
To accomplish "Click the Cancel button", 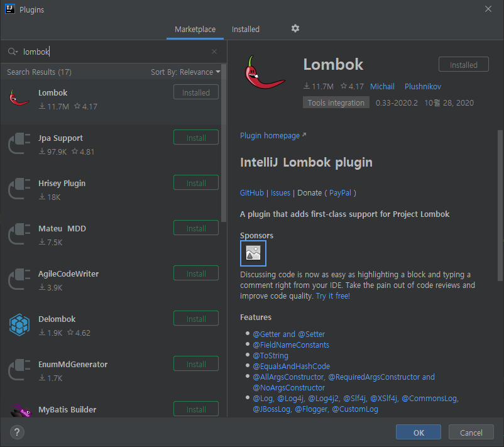I will click(x=471, y=433).
